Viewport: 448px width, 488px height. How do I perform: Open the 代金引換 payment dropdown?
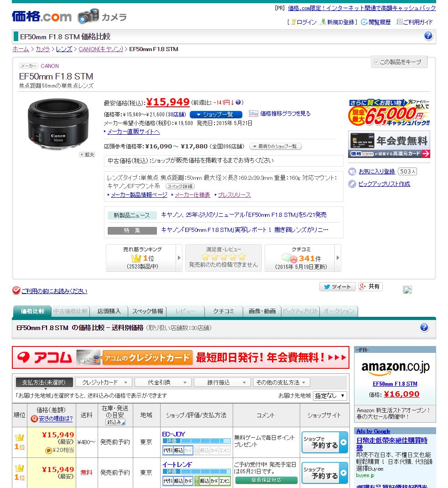(163, 382)
